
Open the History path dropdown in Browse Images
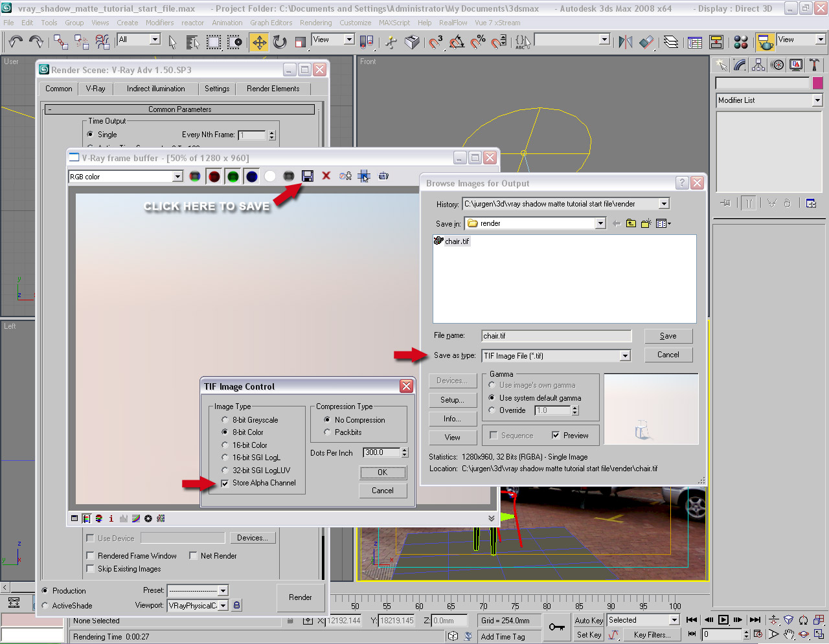coord(664,203)
